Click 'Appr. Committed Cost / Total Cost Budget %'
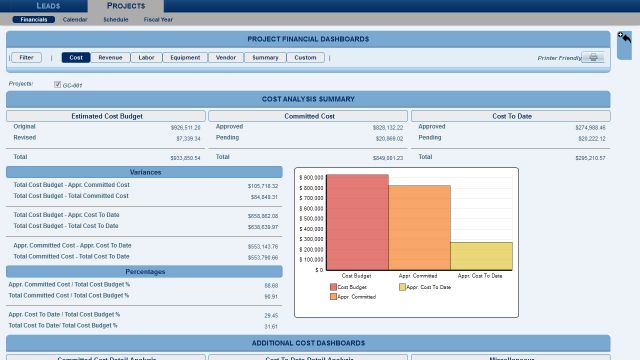This screenshot has width=640, height=360. (x=69, y=284)
